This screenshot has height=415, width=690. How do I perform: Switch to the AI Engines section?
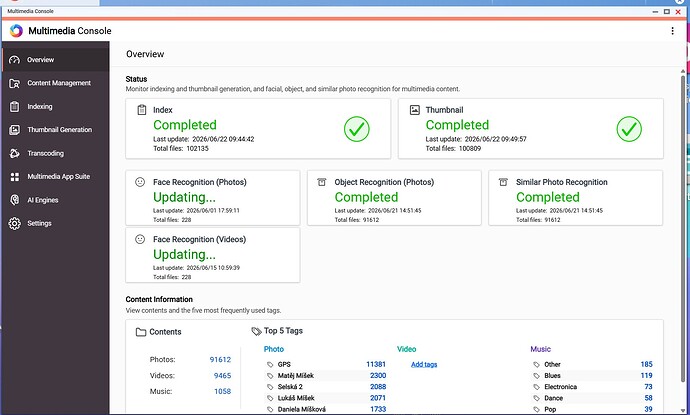click(43, 200)
